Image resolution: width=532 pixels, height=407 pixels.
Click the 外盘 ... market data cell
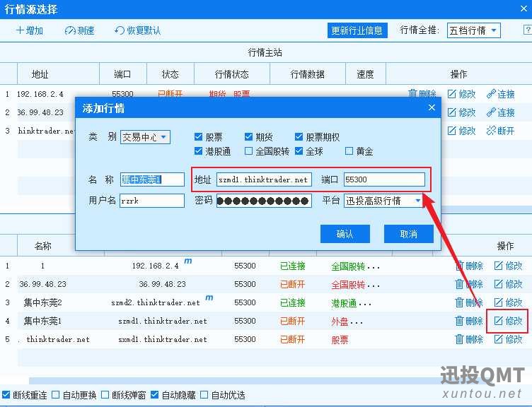point(347,322)
